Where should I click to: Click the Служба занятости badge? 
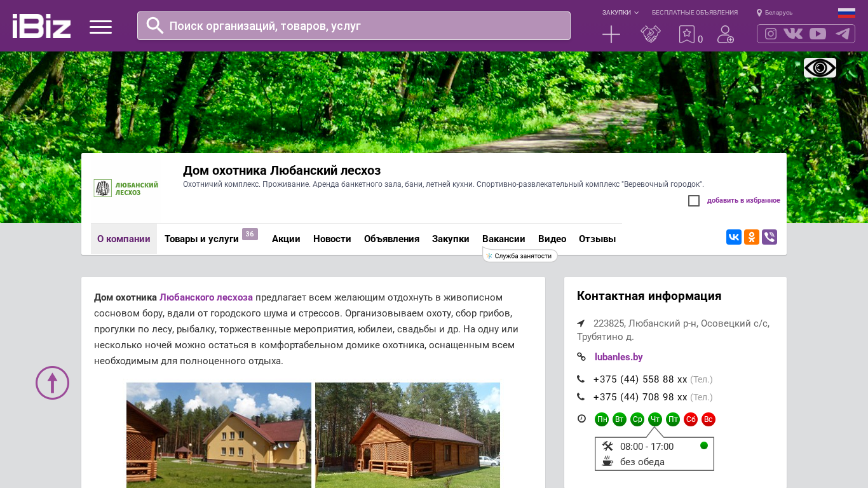tap(520, 255)
